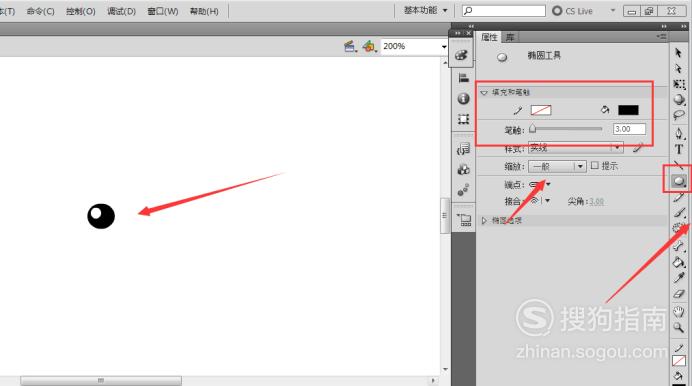Click the stage vertical scroll up arrow
Viewport: 692px width, 386px height.
pyautogui.click(x=445, y=63)
